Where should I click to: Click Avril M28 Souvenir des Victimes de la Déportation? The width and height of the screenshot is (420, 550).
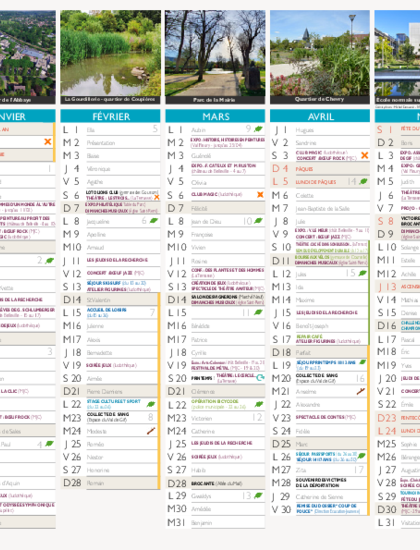point(321,483)
